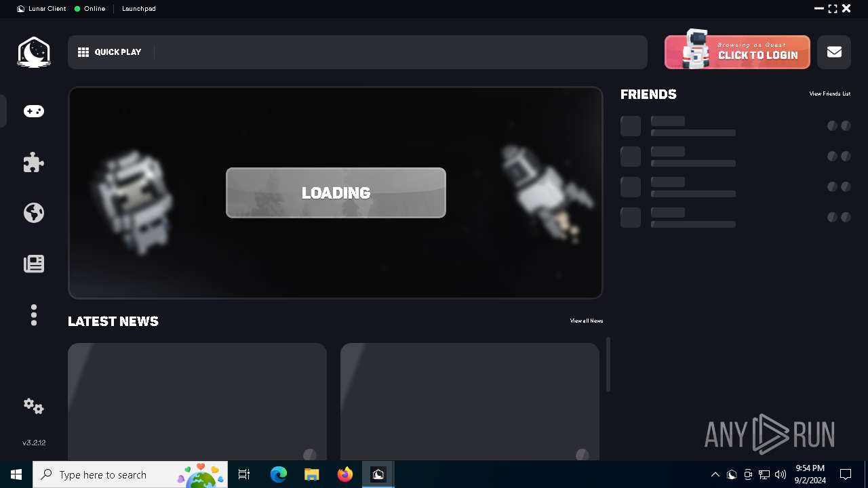Launch Microsoft Edge from taskbar

pyautogui.click(x=279, y=474)
